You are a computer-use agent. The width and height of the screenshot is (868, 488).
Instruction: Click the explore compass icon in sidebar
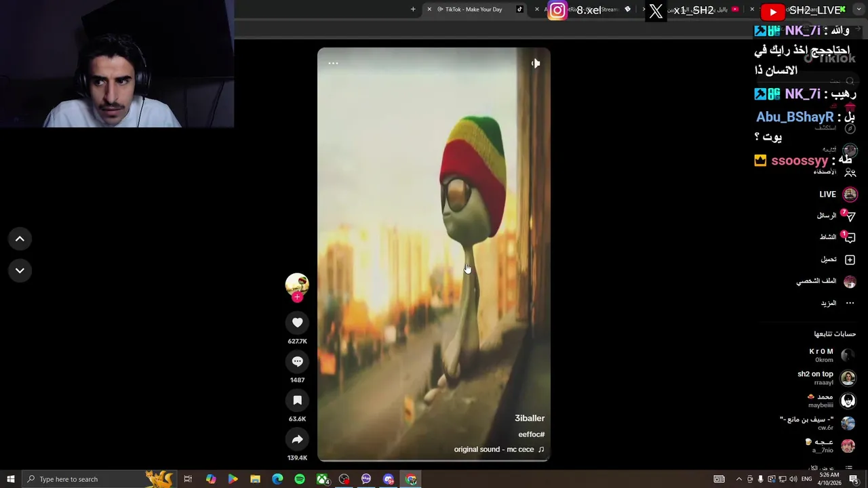pos(850,128)
